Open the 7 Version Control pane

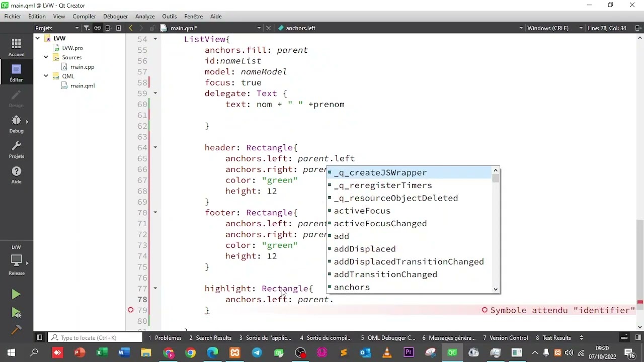tap(505, 338)
